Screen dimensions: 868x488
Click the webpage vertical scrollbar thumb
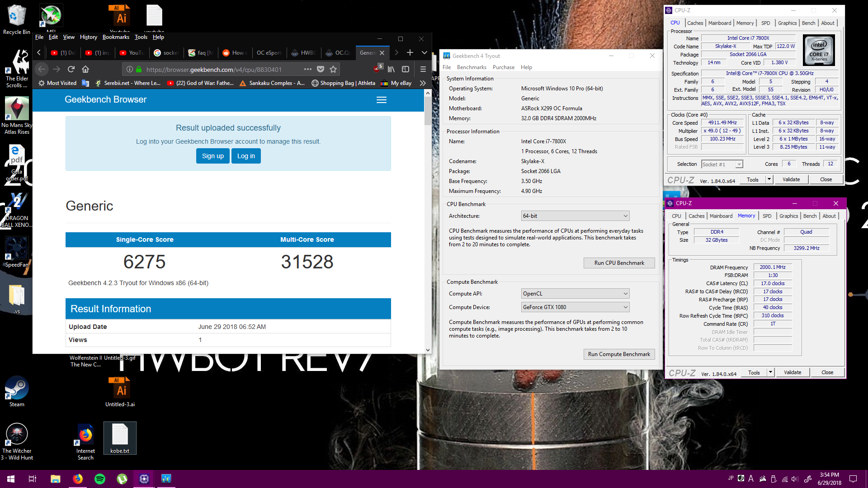tap(428, 111)
